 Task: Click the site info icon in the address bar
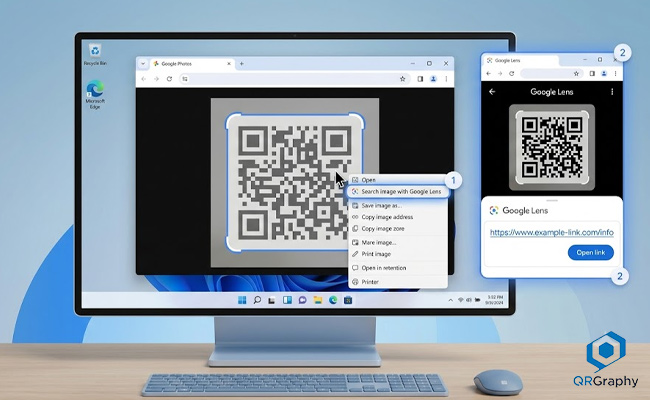tap(185, 79)
